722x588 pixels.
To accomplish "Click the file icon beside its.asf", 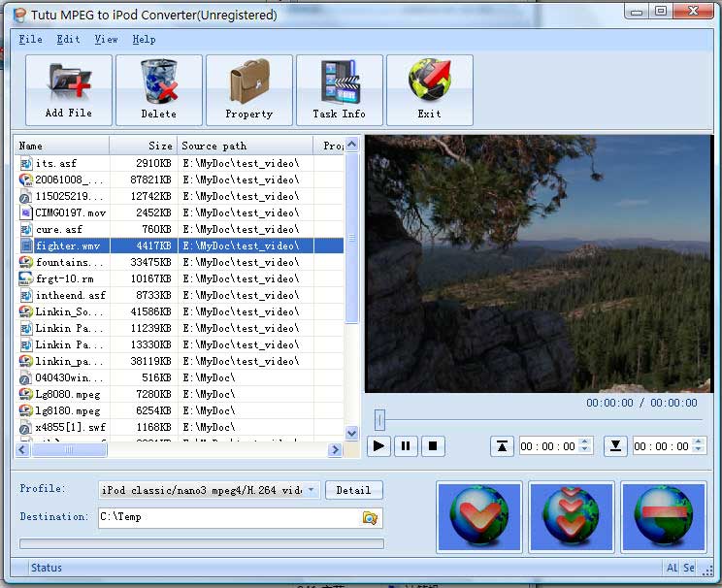I will tap(26, 163).
